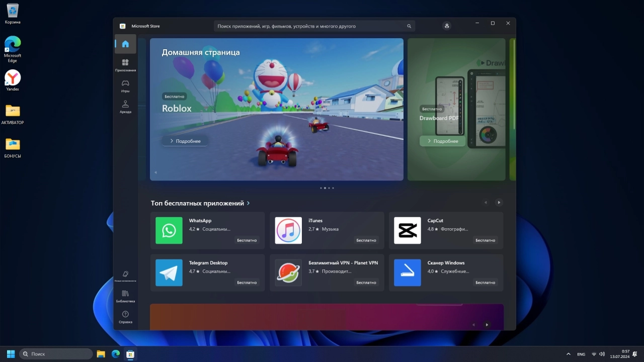Click previous slide arrow on Roblox banner

[x=155, y=172]
